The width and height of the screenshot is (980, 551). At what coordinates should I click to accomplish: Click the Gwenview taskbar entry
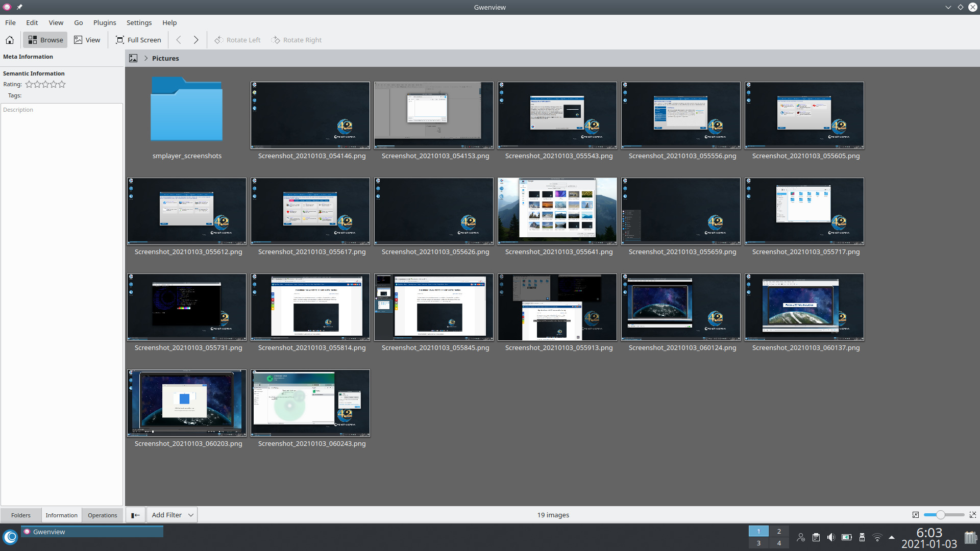92,532
